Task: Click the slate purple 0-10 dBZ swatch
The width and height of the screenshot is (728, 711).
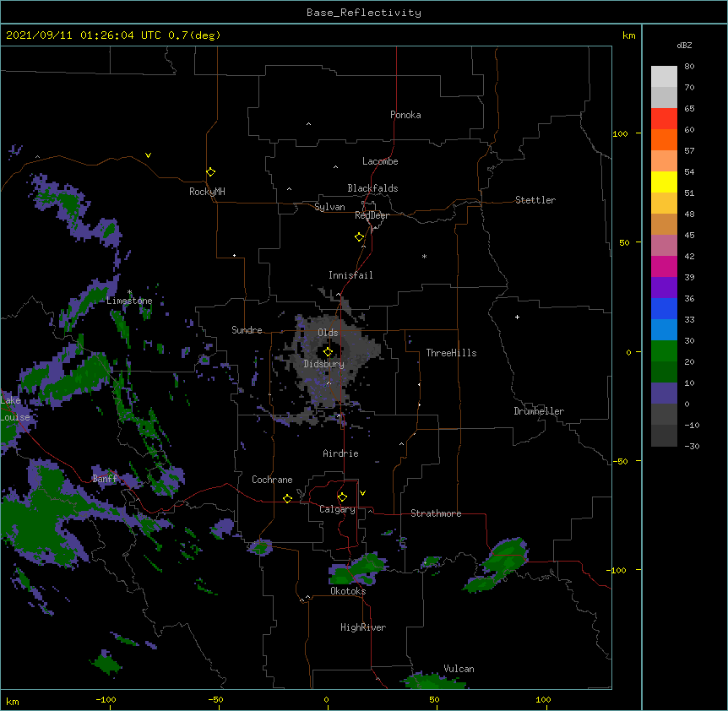Action: (664, 393)
